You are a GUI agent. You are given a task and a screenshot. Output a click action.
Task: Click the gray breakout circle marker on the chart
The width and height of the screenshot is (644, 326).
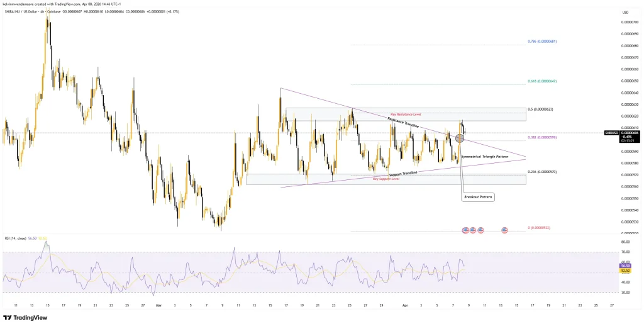click(460, 138)
